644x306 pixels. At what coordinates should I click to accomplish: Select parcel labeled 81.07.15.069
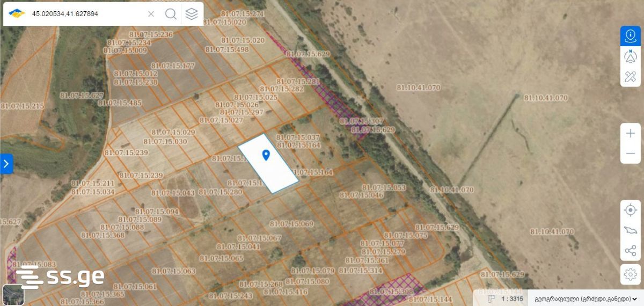tap(291, 224)
